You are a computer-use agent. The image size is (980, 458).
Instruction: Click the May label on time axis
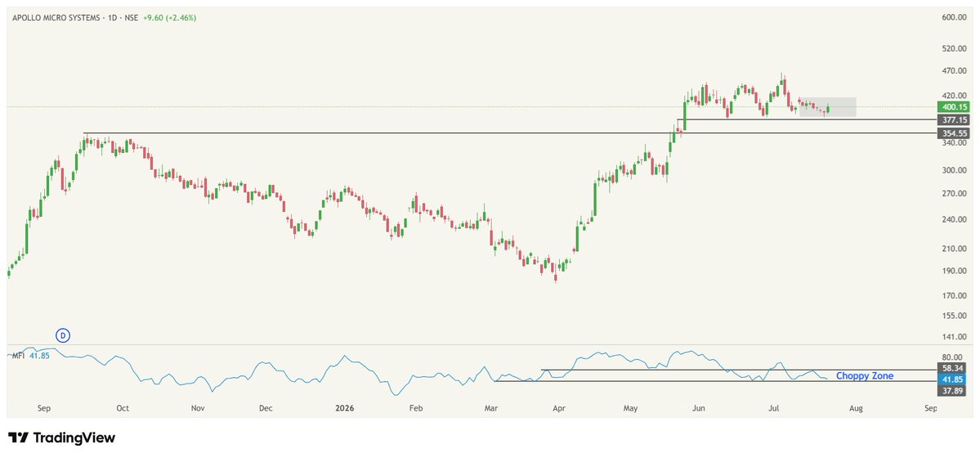pos(631,409)
